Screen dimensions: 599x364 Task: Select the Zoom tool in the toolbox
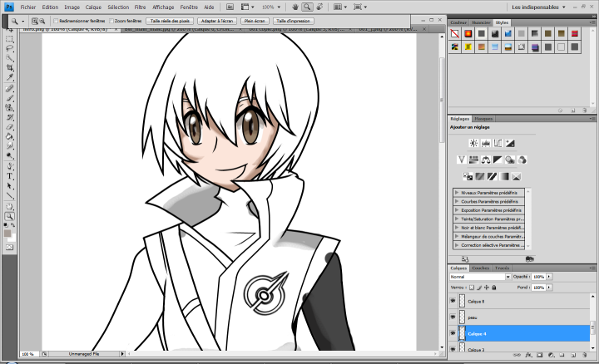[9, 216]
